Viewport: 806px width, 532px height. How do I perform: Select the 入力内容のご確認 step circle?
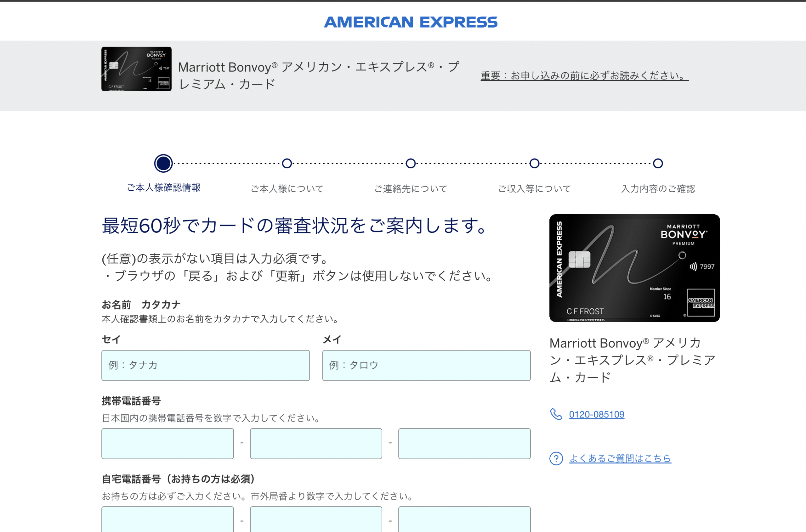(658, 163)
